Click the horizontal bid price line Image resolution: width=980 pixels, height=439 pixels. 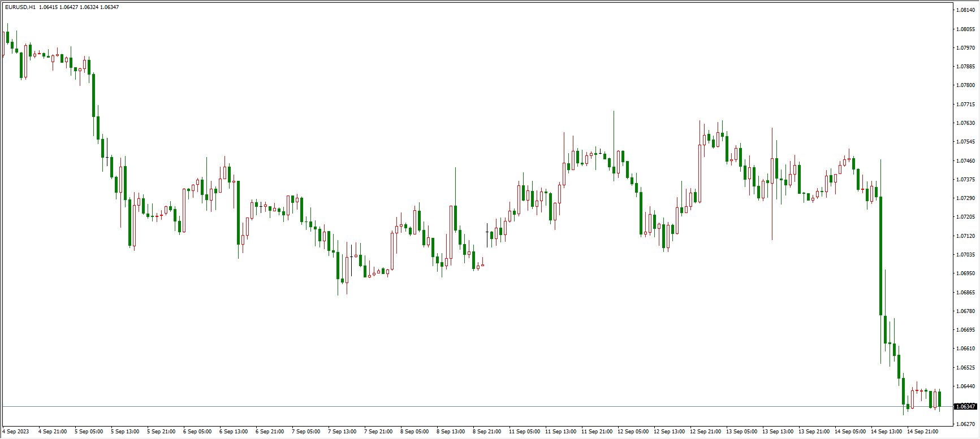pyautogui.click(x=478, y=407)
